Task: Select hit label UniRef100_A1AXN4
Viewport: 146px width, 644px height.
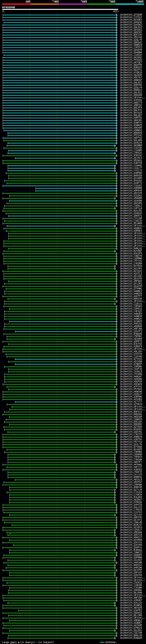Action: tap(131, 201)
